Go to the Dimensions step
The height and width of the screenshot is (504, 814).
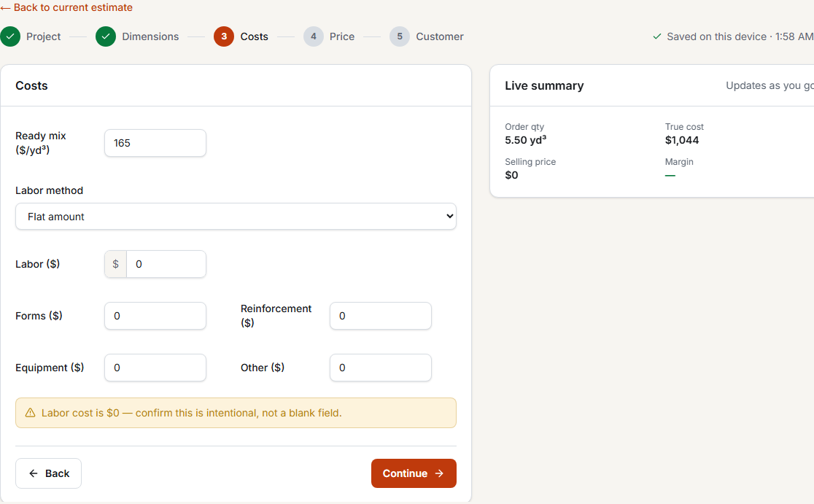(150, 36)
